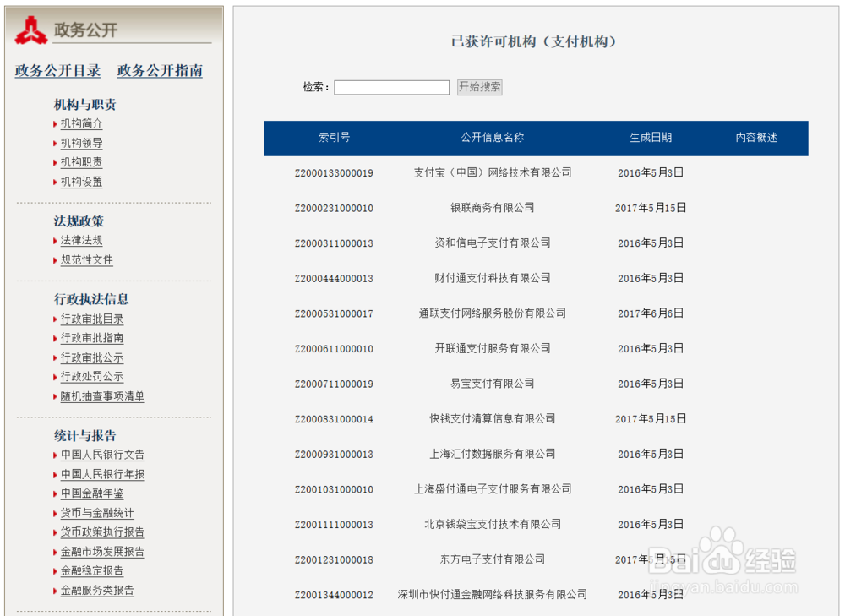Select index number Z2001344000012
Image resolution: width=845 pixels, height=616 pixels.
pos(334,595)
